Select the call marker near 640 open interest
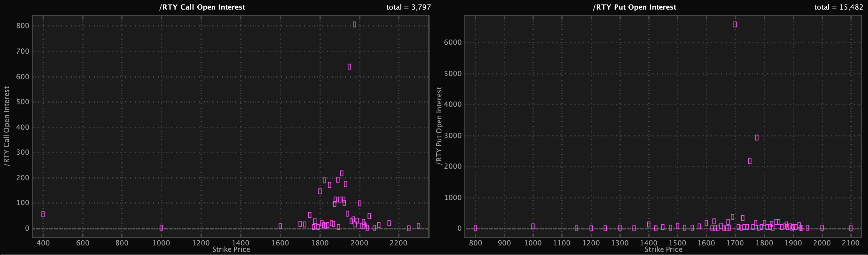This screenshot has height=255, width=868. click(350, 67)
